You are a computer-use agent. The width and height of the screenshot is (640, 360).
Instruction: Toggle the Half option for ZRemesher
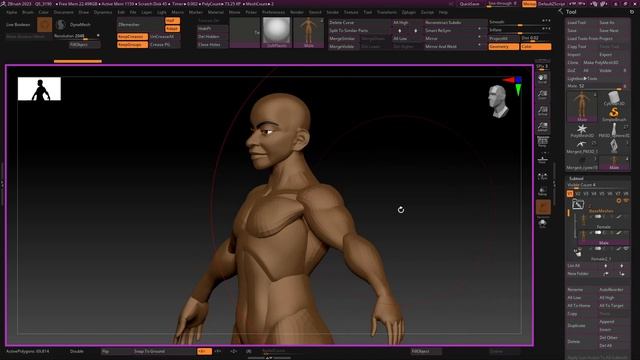click(x=172, y=21)
